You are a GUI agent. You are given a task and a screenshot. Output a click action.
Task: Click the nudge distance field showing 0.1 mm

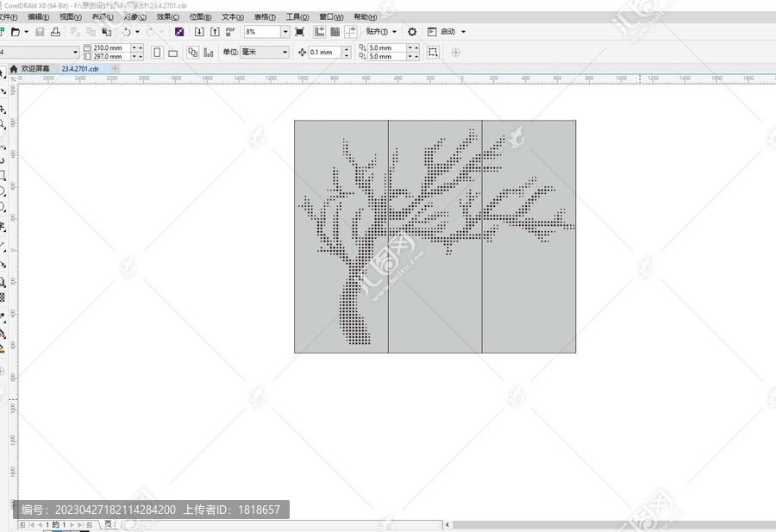(325, 52)
